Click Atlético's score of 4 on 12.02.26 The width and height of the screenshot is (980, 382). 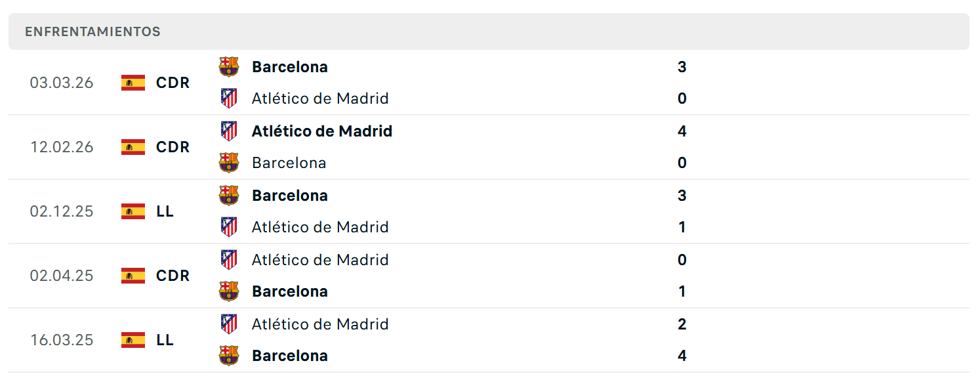click(682, 131)
